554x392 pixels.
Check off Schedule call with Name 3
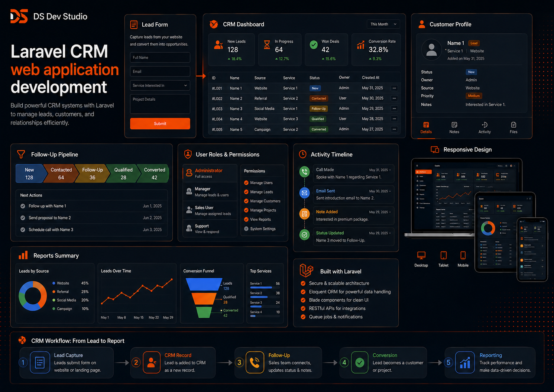23,230
